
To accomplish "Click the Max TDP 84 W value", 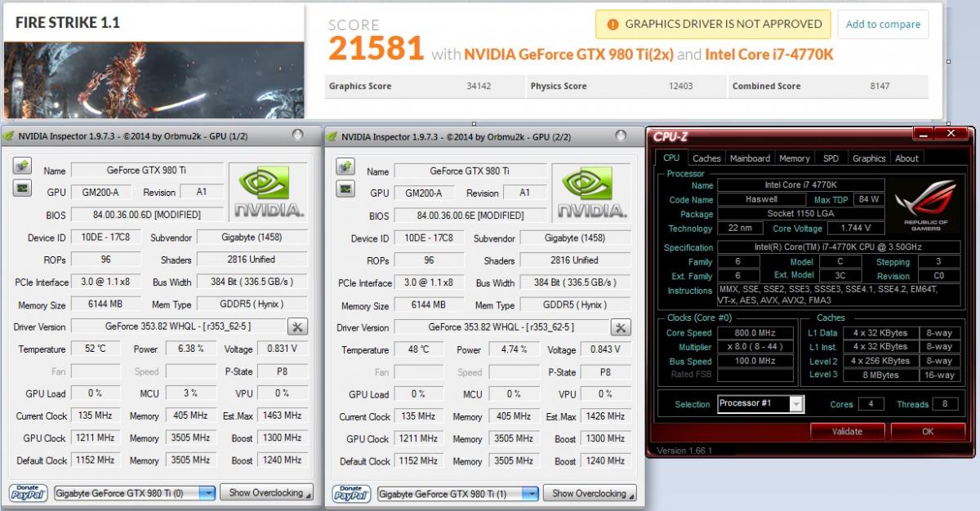I will click(869, 199).
